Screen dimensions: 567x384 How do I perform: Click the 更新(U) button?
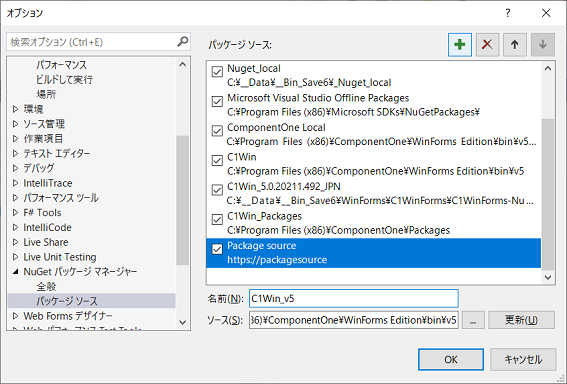(521, 320)
